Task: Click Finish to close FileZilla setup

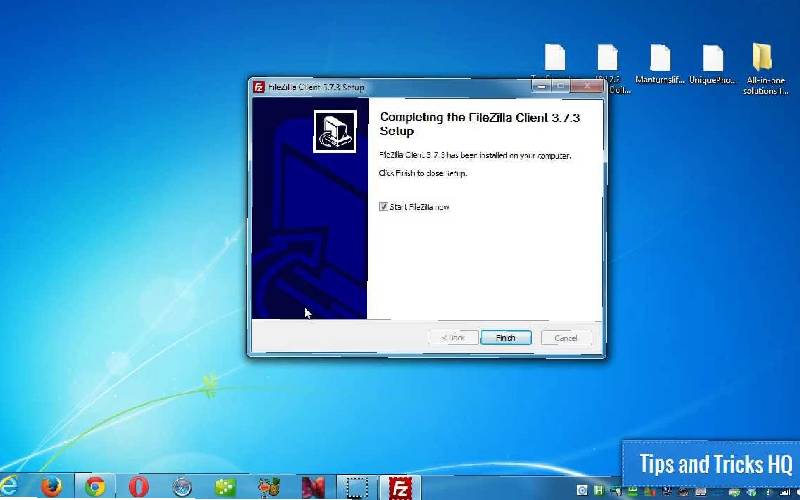Action: (x=506, y=338)
